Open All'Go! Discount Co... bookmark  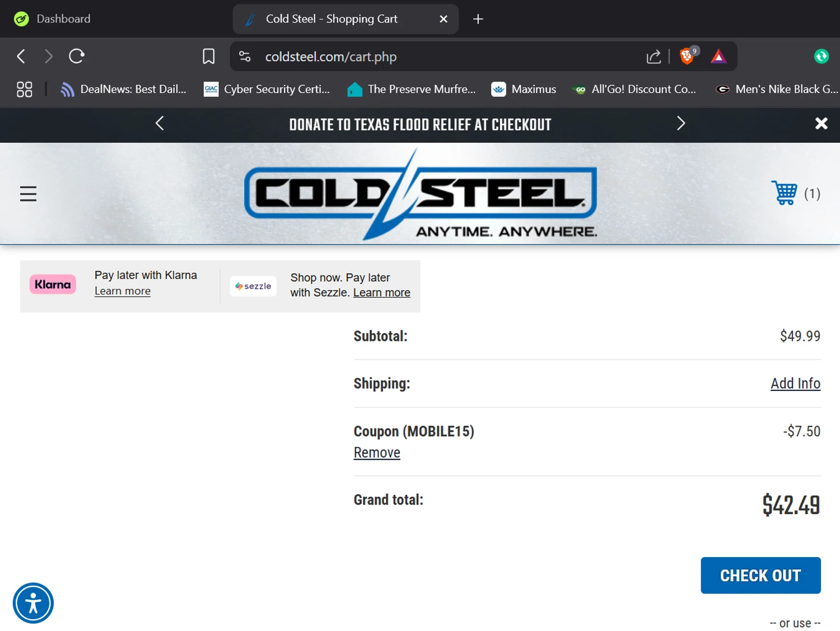tap(634, 90)
